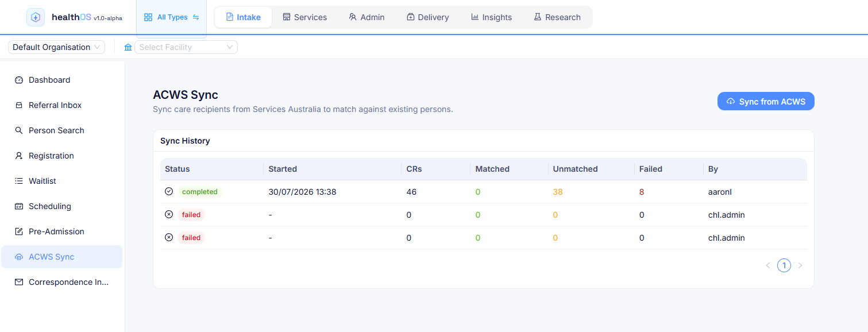Click the Dashboard gauge icon in sidebar

tap(19, 80)
